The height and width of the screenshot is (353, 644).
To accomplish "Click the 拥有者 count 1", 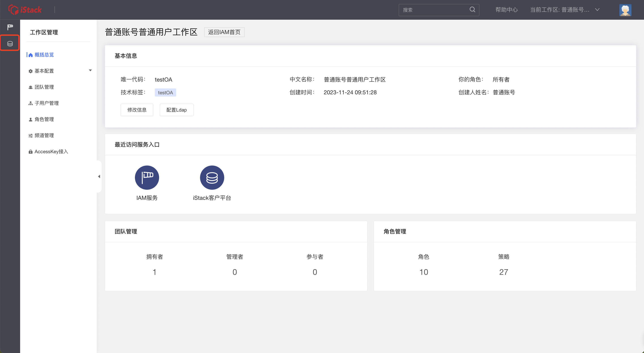I will point(154,272).
